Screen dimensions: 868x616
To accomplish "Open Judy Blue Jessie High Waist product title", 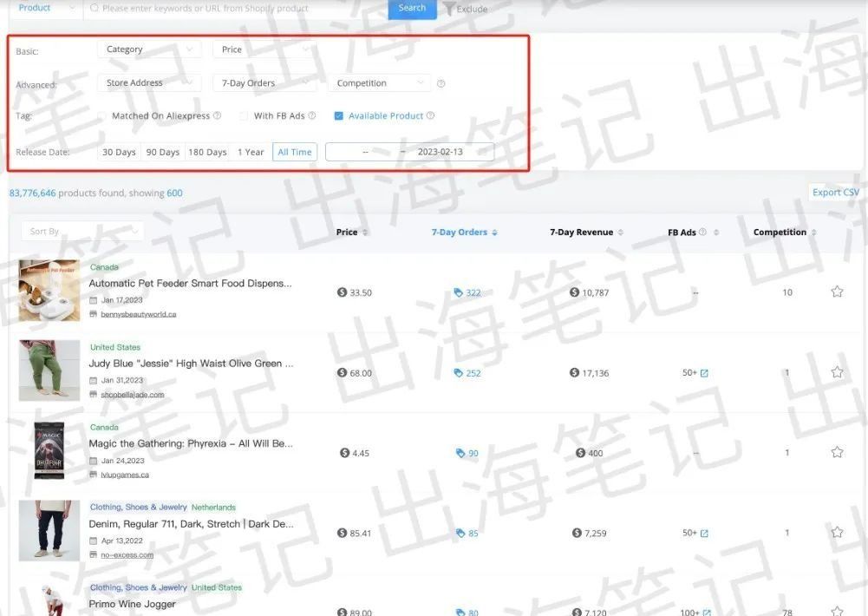I will 191,364.
